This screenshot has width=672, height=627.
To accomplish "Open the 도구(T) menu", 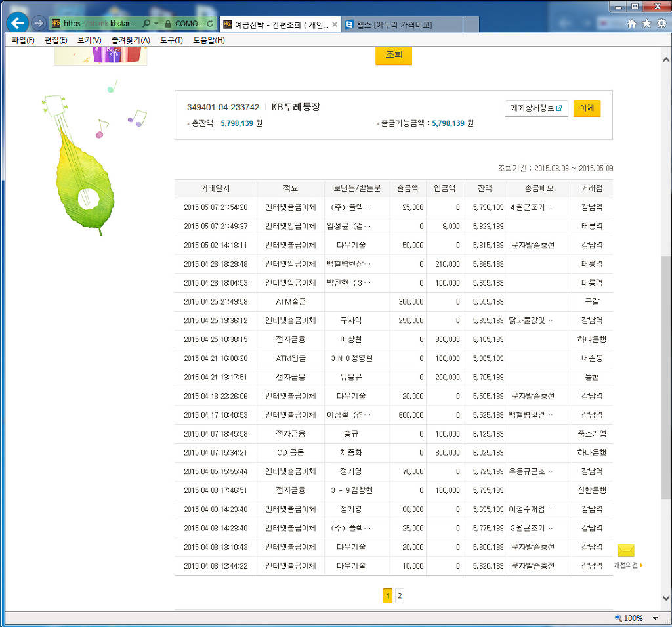I will click(x=171, y=40).
